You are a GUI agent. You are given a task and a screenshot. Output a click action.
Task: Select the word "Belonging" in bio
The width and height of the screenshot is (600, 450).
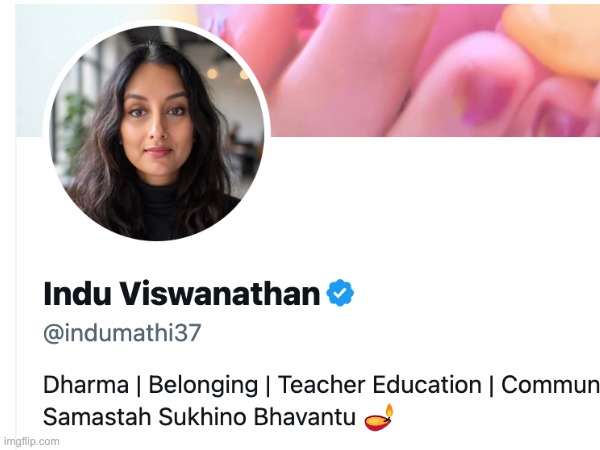(203, 385)
